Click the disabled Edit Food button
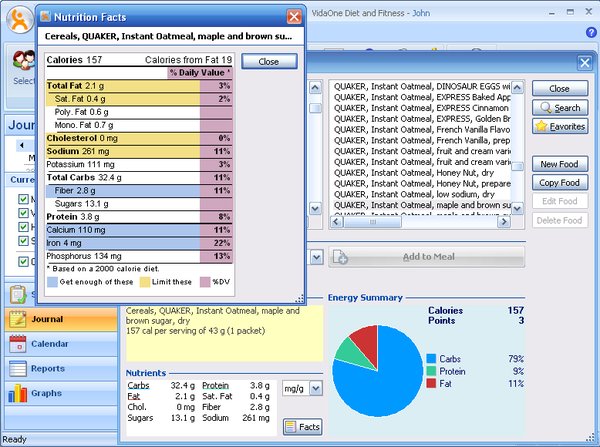Image resolution: width=600 pixels, height=447 pixels. (560, 201)
